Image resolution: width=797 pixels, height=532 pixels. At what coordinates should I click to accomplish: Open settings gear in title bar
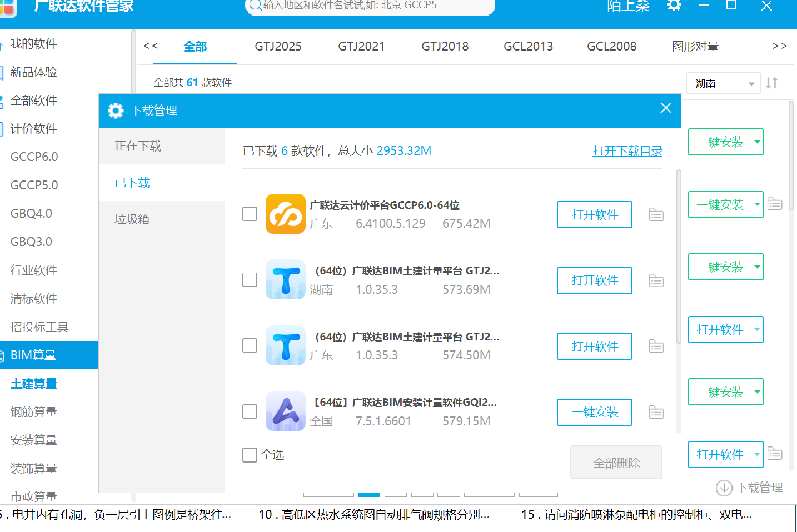[674, 6]
